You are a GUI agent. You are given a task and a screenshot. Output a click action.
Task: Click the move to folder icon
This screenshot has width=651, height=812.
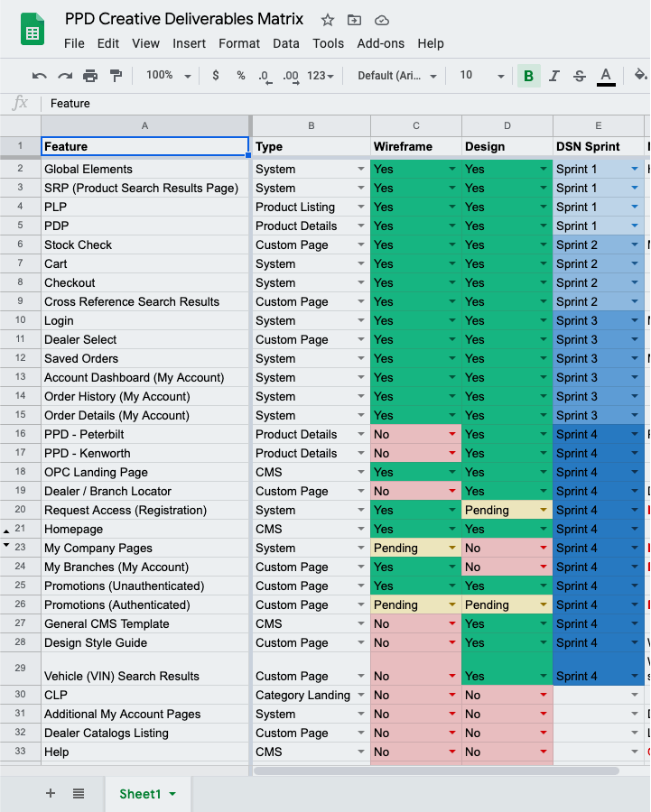click(354, 20)
